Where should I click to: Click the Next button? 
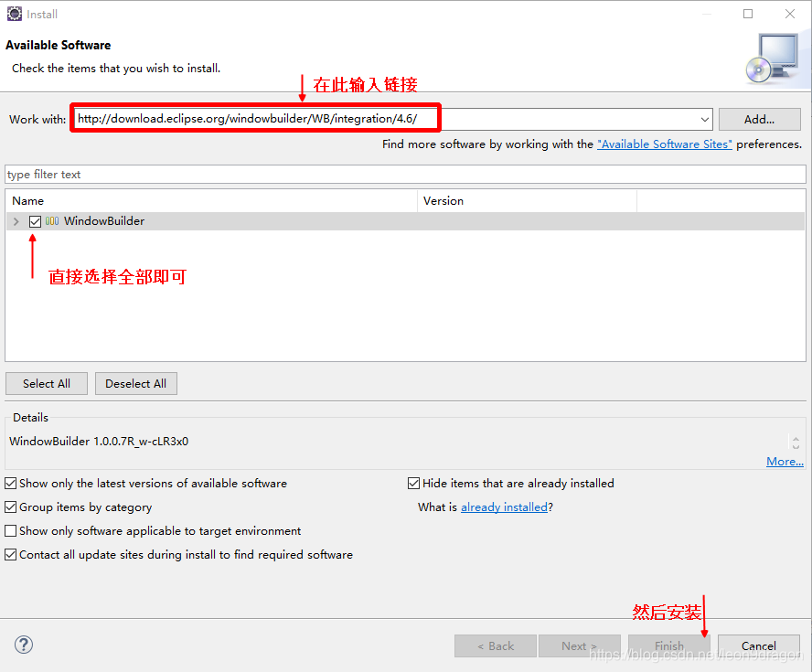pyautogui.click(x=580, y=645)
